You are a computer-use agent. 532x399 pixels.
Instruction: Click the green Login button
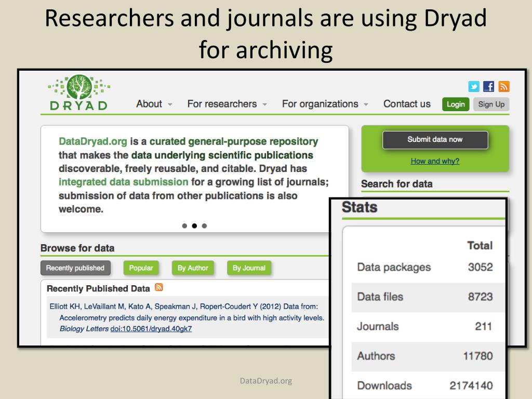click(456, 104)
